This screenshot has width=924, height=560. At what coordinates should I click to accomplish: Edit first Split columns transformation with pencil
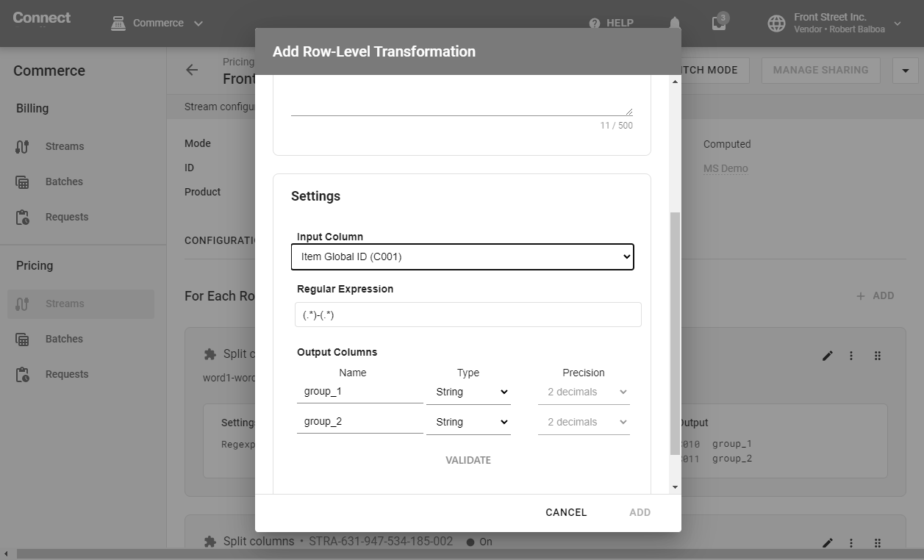click(828, 356)
